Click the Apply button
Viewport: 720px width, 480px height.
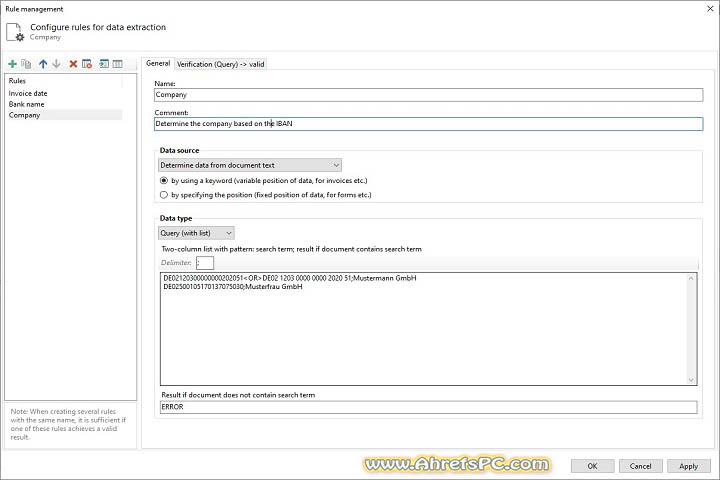pyautogui.click(x=688, y=466)
